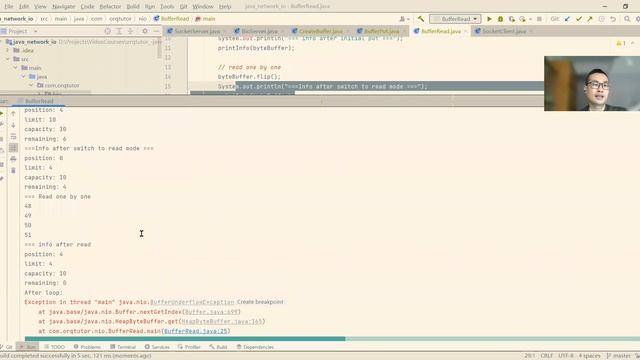Screen dimensions: 640x360
Task: Switch to SocketServer.java tab
Action: 197,31
